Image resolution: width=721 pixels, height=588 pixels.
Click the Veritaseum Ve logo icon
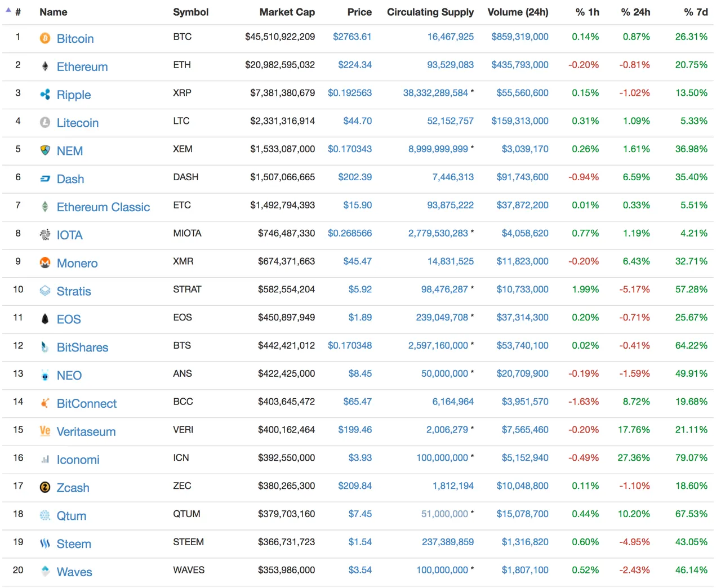point(45,431)
